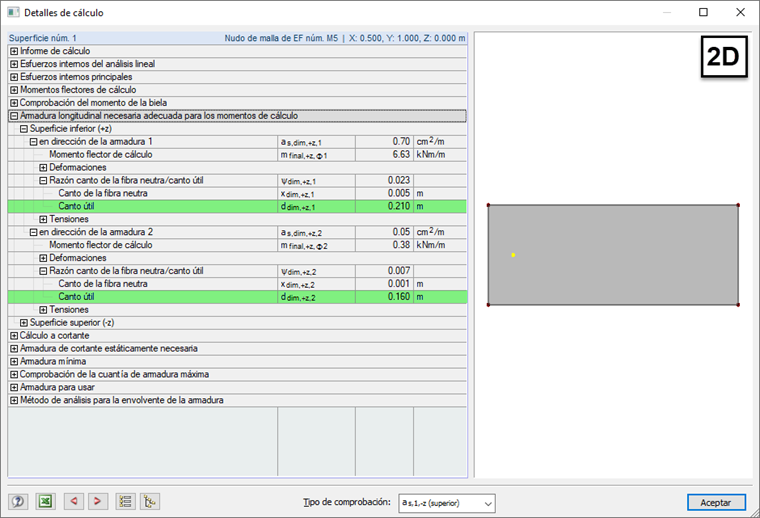Click yellow point on the gray surface
This screenshot has width=760, height=518.
tap(513, 255)
